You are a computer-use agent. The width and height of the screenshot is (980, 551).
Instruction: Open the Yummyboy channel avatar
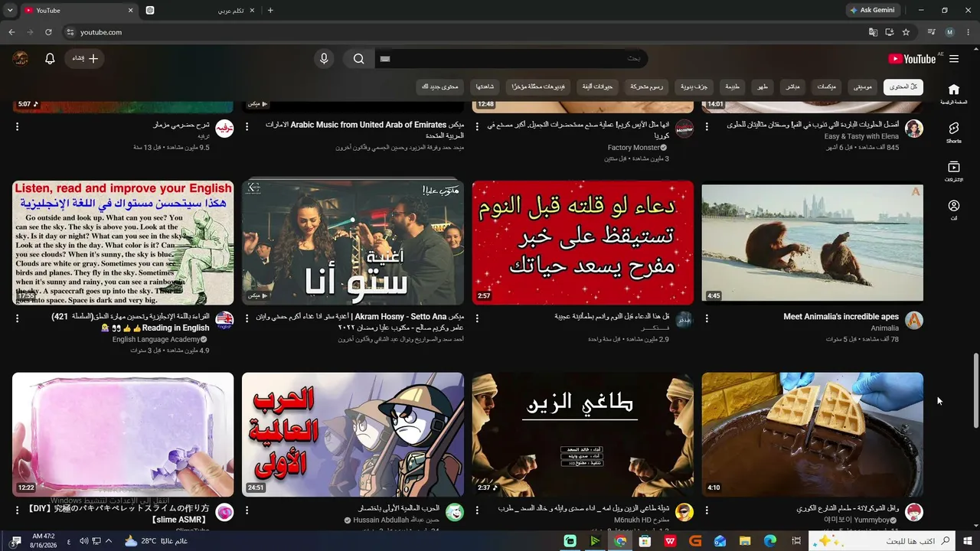coord(914,512)
